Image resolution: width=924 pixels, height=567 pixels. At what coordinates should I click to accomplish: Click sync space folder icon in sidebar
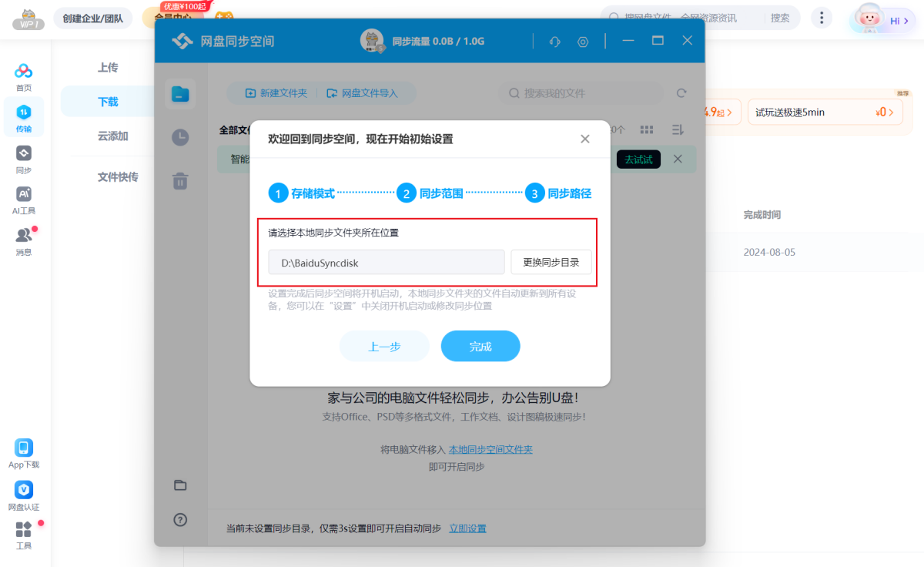tap(180, 94)
